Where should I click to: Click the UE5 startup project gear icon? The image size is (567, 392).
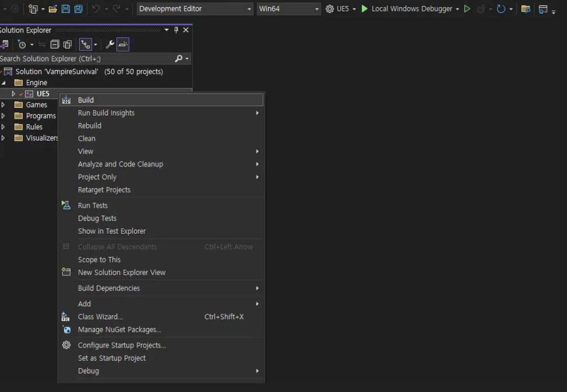coord(329,9)
